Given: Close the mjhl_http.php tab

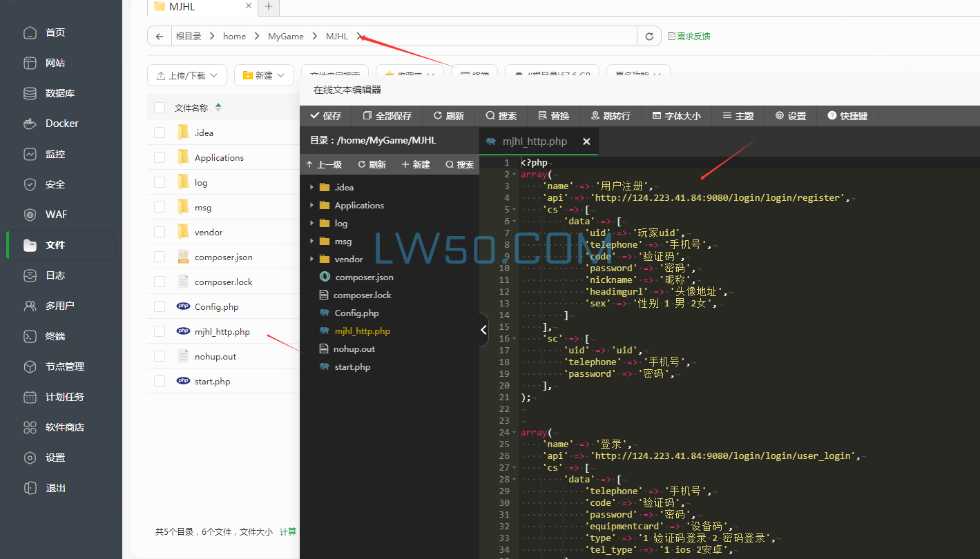Looking at the screenshot, I should point(586,141).
